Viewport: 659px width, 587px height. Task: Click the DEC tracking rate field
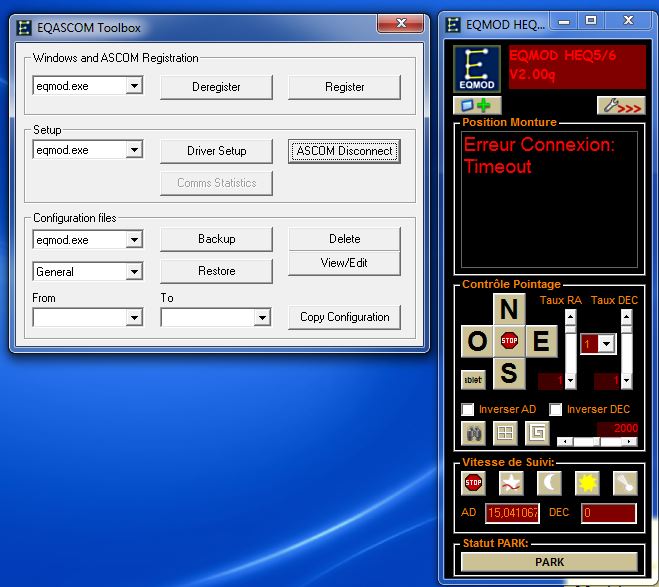pos(609,513)
